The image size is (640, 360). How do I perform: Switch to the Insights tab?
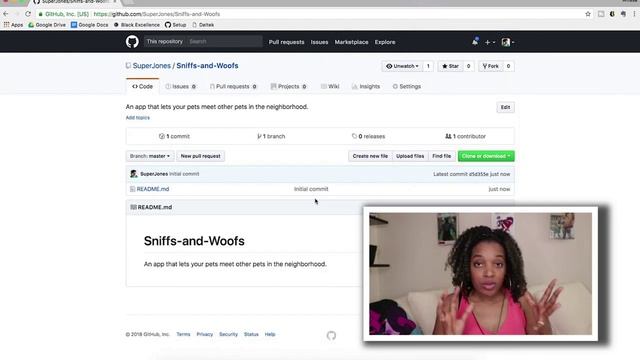click(366, 87)
